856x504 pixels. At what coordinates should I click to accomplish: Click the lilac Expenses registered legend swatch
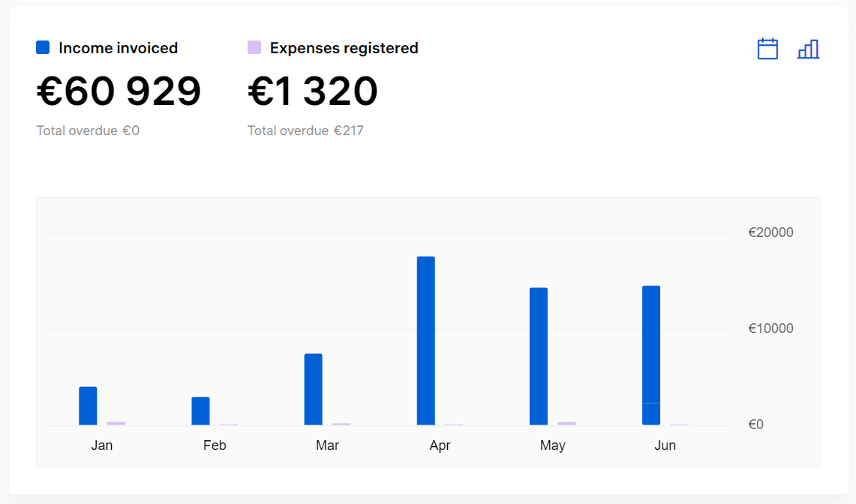[254, 47]
